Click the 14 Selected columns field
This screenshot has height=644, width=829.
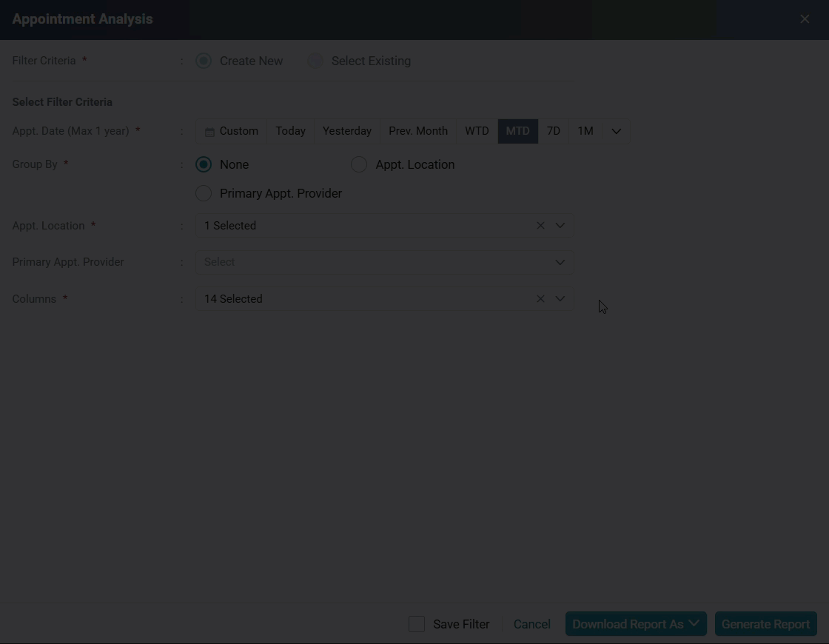385,299
